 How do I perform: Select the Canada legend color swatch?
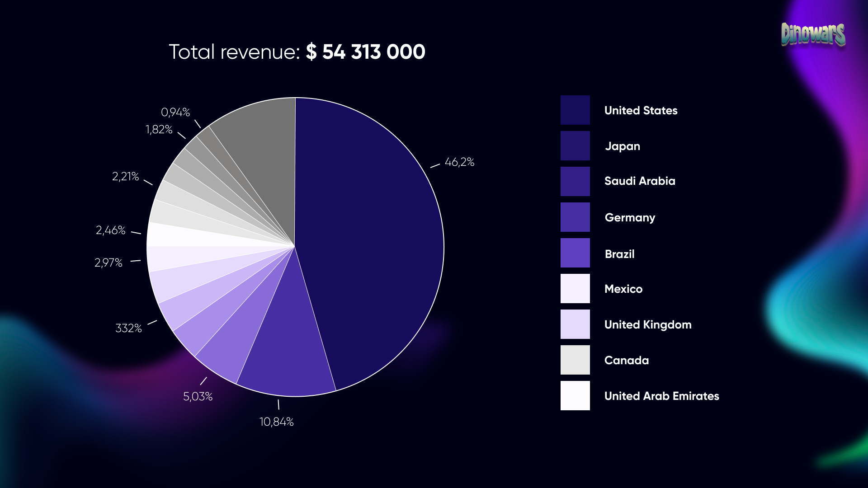[575, 360]
